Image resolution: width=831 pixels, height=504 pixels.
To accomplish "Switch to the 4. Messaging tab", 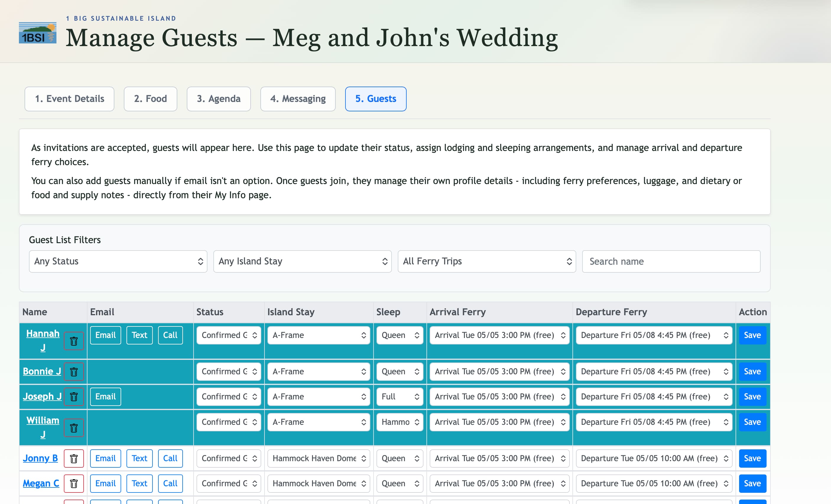I will click(x=298, y=99).
